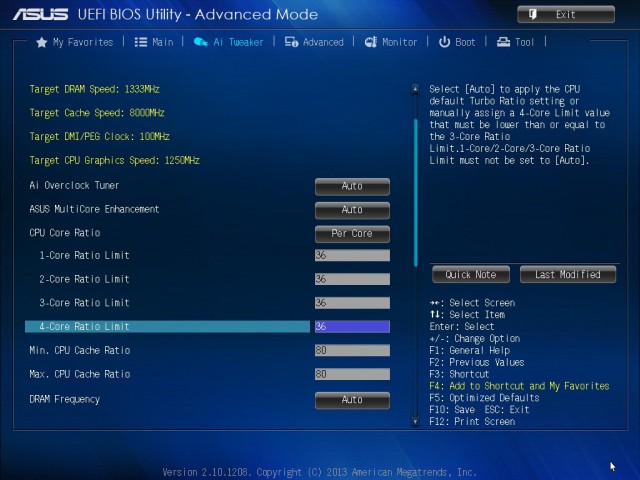Click Target DMI/PEG Clock: 100MHz text

pos(100,136)
